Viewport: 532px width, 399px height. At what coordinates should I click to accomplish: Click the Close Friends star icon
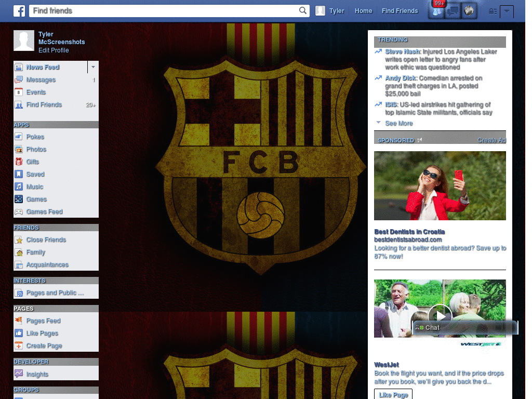point(19,240)
